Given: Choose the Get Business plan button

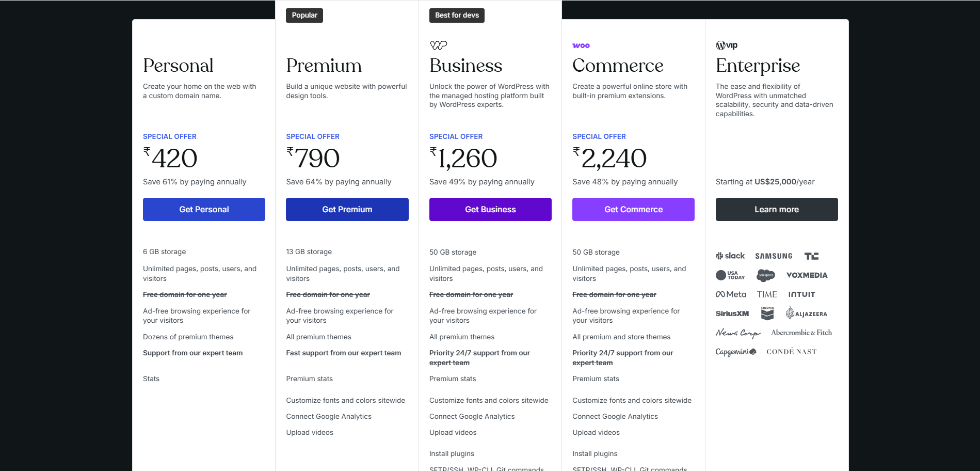Looking at the screenshot, I should [490, 209].
